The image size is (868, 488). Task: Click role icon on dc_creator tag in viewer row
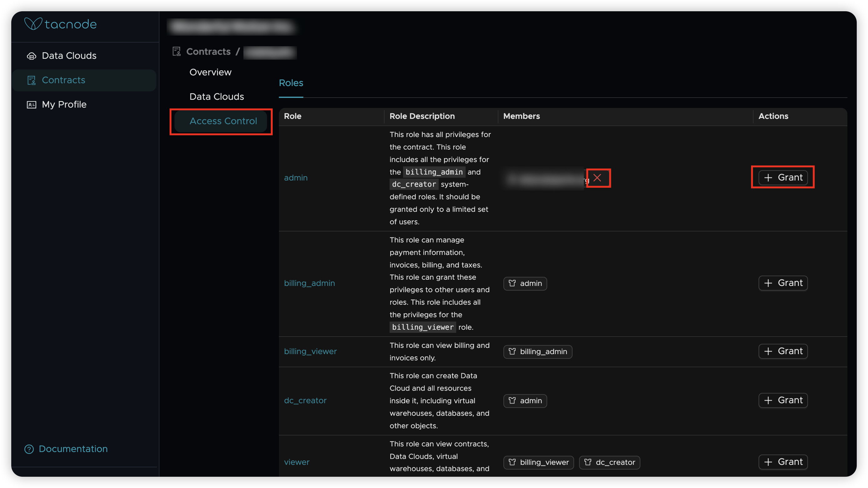point(588,462)
